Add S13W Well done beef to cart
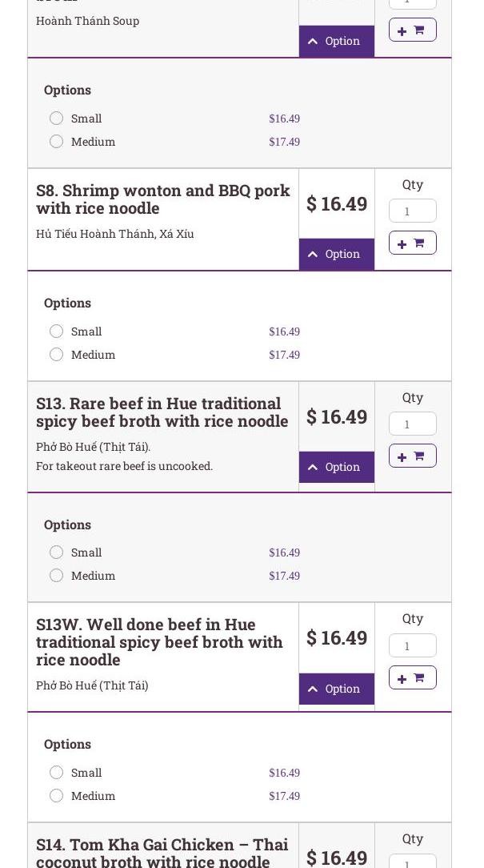 412,677
